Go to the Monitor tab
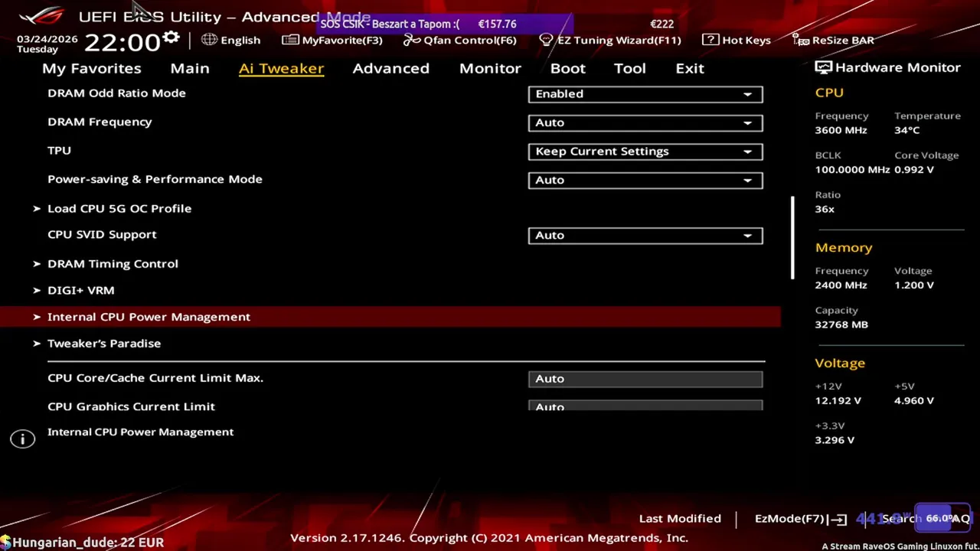Screen dimensions: 980x551 [x=490, y=68]
